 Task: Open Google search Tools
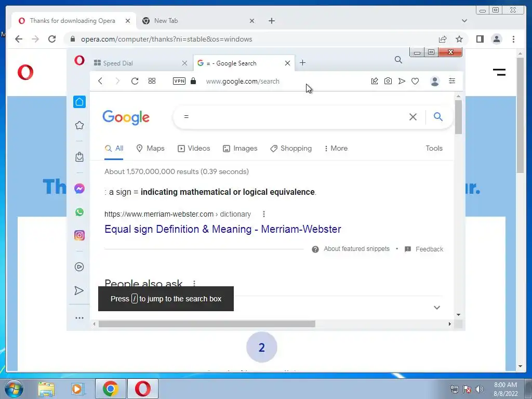(434, 148)
